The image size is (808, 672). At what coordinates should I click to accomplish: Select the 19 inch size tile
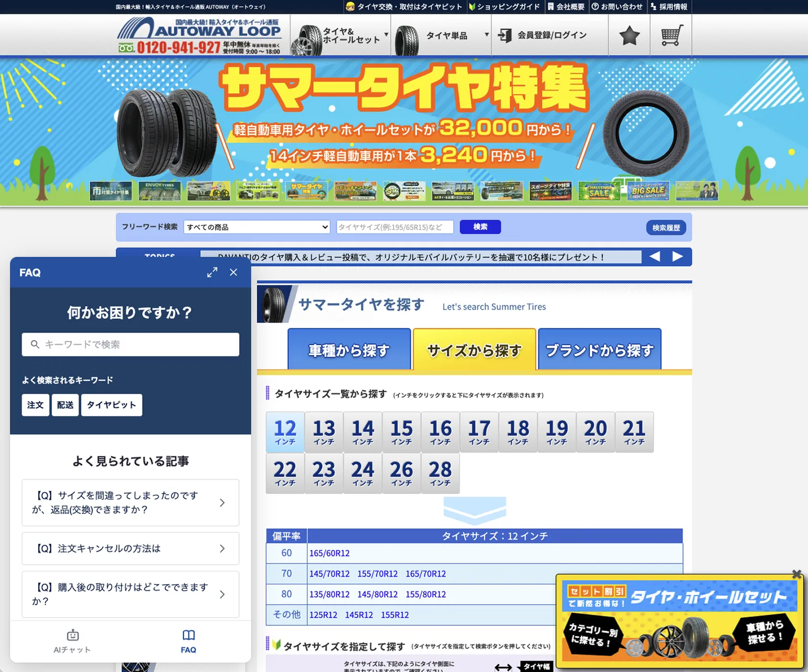tap(557, 432)
